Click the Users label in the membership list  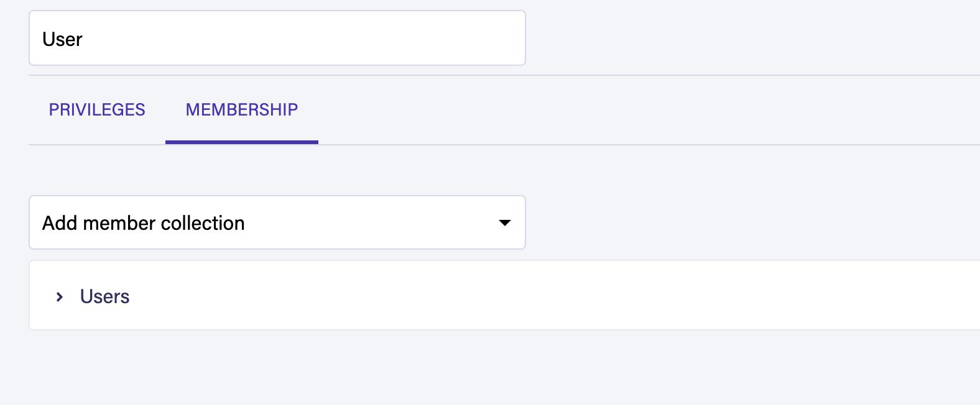click(x=104, y=297)
